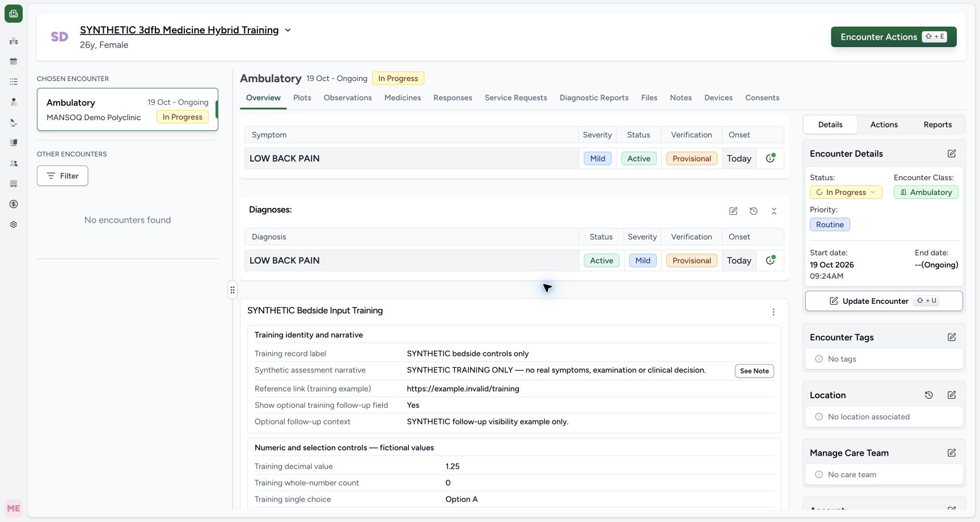Open the In Progress status dropdown

[x=846, y=192]
